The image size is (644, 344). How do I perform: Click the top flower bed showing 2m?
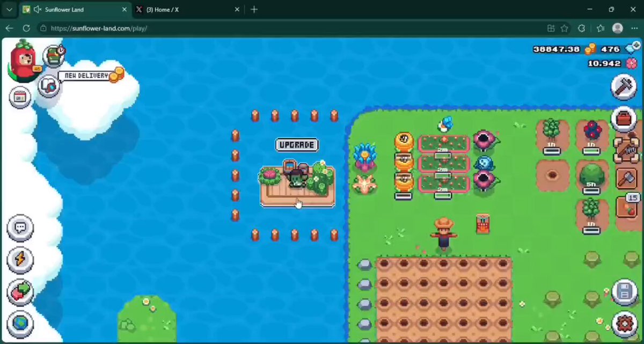click(x=443, y=144)
